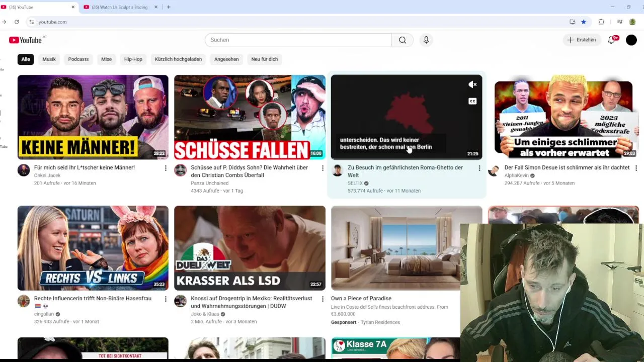Select the Podcasts filter chip

pyautogui.click(x=78, y=59)
